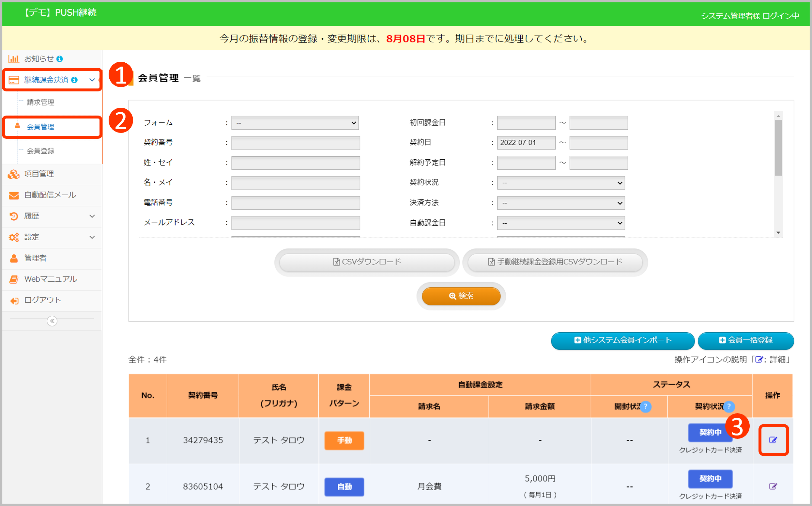Open the 決済方法 dropdown
The width and height of the screenshot is (812, 506).
[560, 203]
